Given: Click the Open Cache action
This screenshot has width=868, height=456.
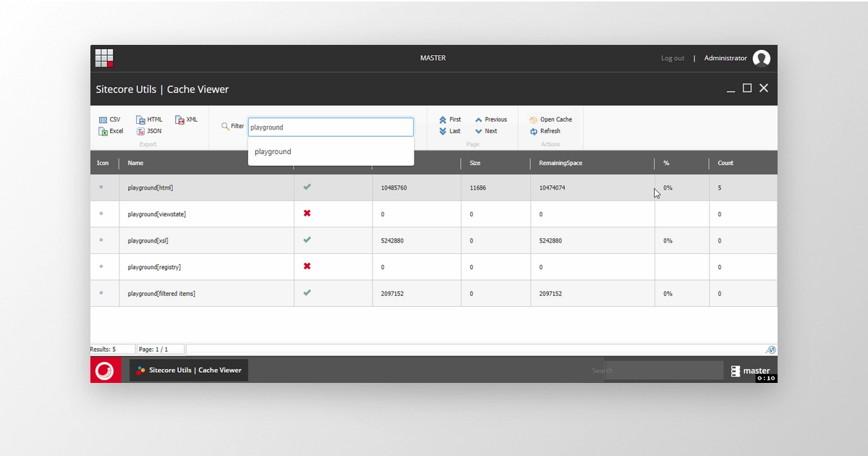Looking at the screenshot, I should point(551,119).
